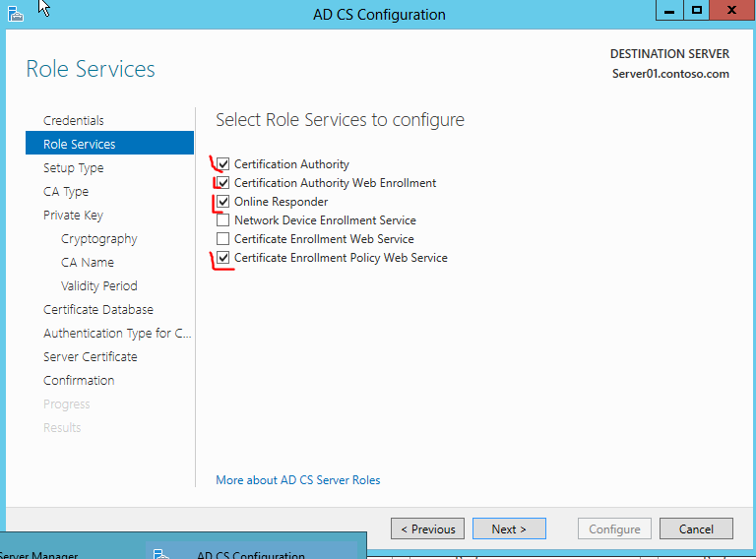Screen dimensions: 756x559
Task: Go to the Setup Type page
Action: 74,168
